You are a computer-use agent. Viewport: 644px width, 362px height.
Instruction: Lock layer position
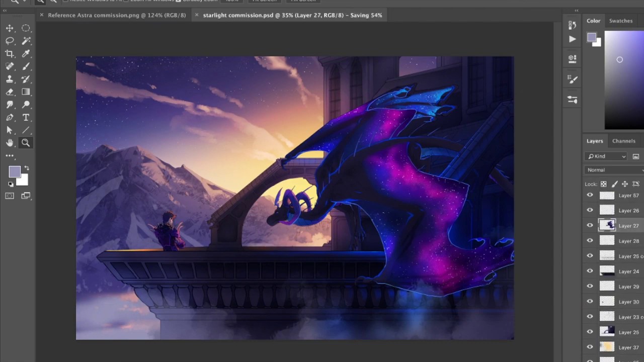625,184
